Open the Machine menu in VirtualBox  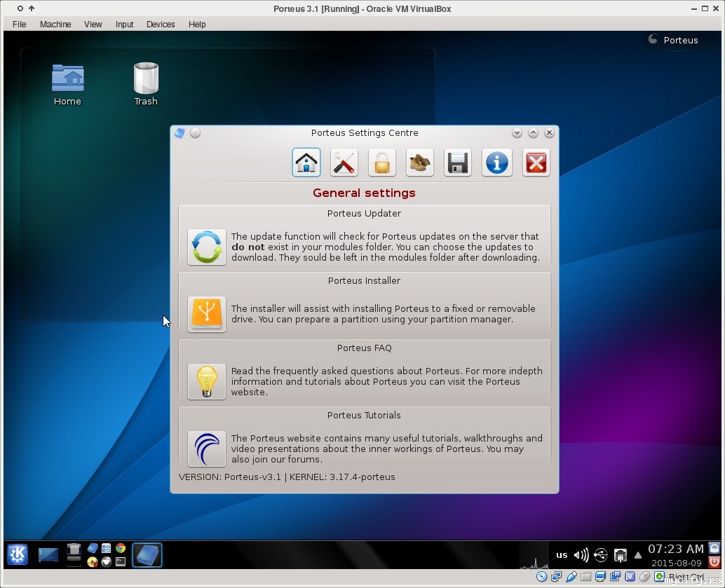55,24
